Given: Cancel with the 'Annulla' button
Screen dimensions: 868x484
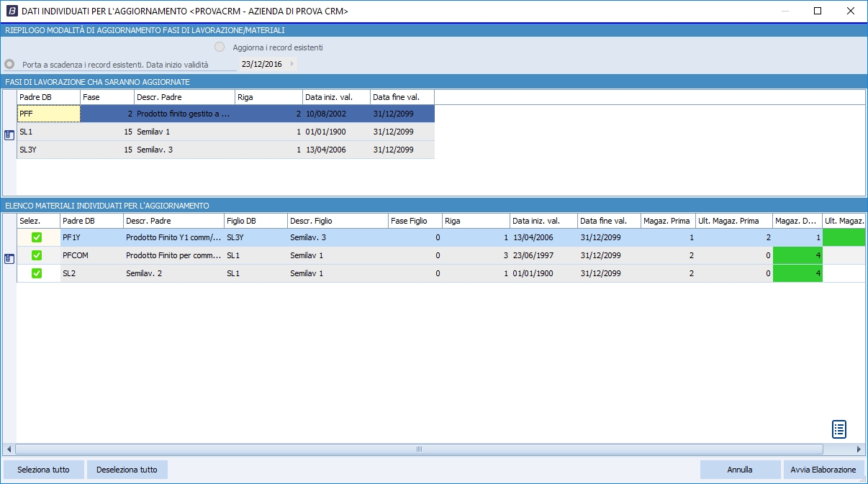Looking at the screenshot, I should click(x=740, y=470).
